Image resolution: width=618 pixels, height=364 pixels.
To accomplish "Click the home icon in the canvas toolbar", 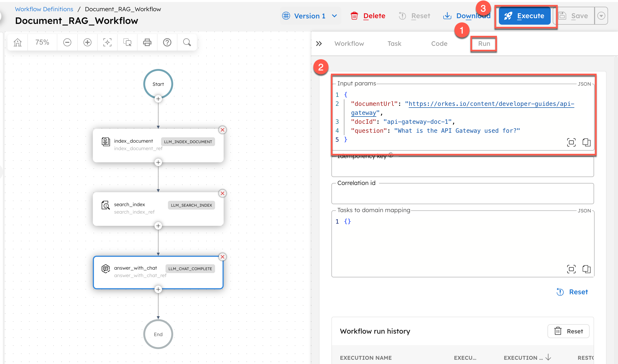I will pyautogui.click(x=17, y=42).
